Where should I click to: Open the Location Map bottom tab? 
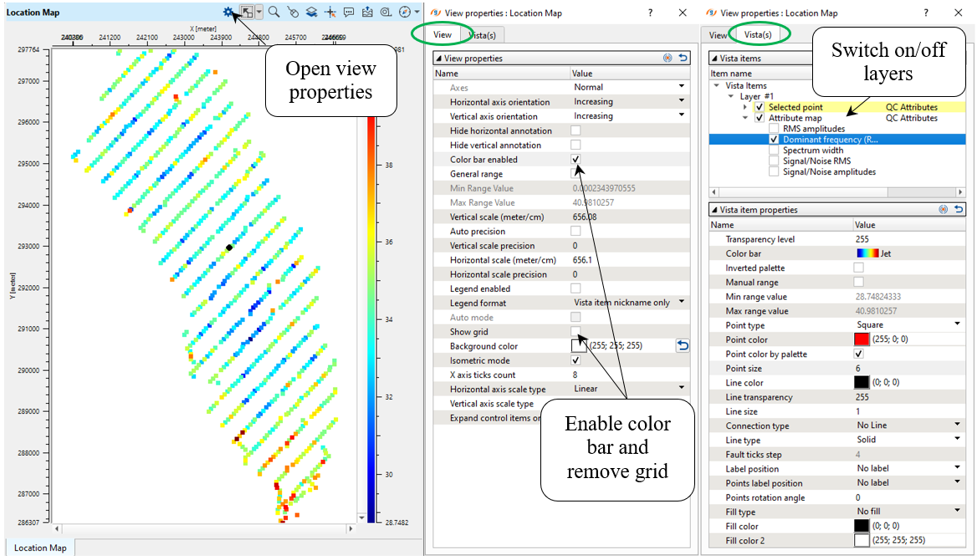pos(40,548)
